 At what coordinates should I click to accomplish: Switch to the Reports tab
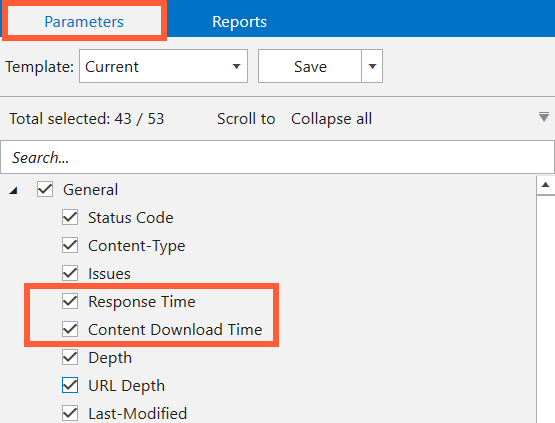[x=239, y=22]
